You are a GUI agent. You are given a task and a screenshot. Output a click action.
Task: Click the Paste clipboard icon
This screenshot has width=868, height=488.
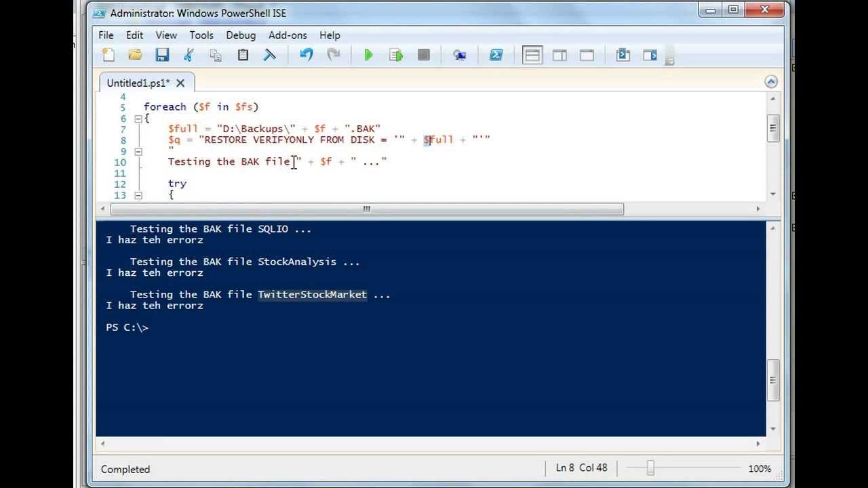tap(243, 55)
